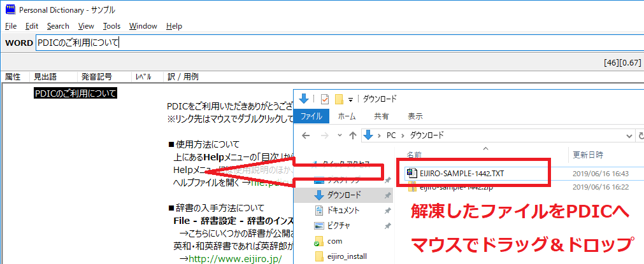The image size is (644, 264).
Task: Open the address bar history dropdown
Action: coord(629,135)
